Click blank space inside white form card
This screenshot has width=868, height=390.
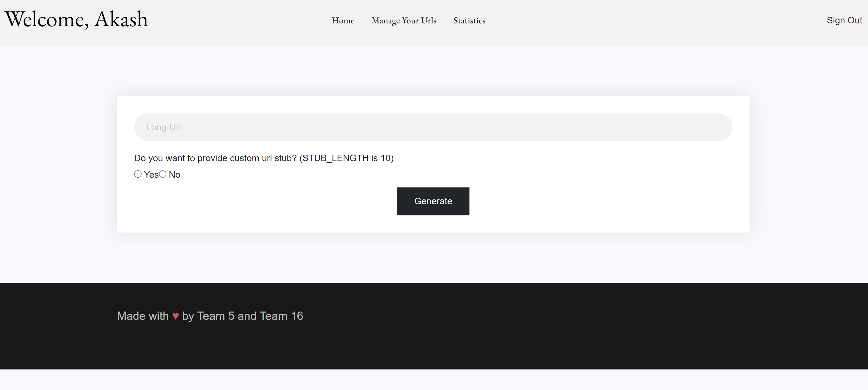click(x=606, y=203)
